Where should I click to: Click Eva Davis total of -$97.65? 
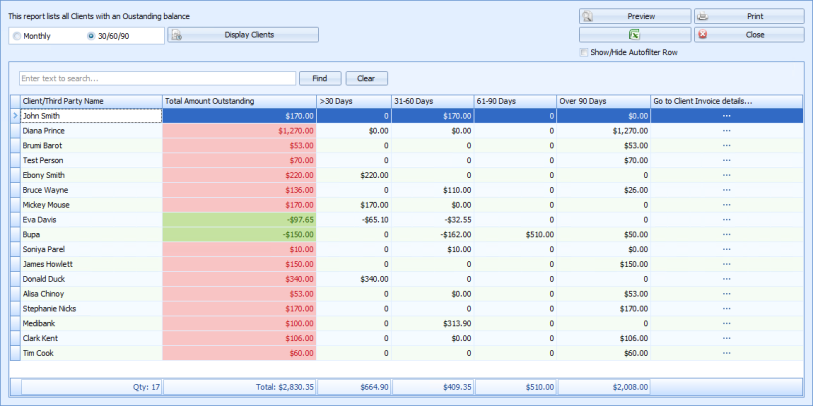[240, 220]
